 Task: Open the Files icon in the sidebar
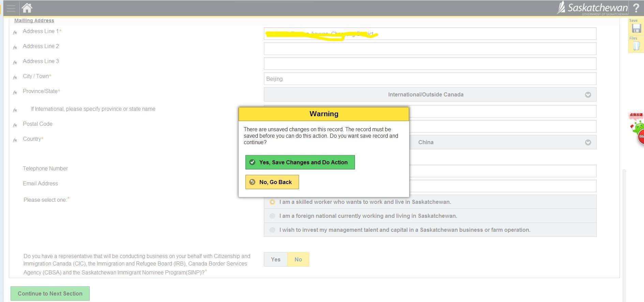click(636, 46)
